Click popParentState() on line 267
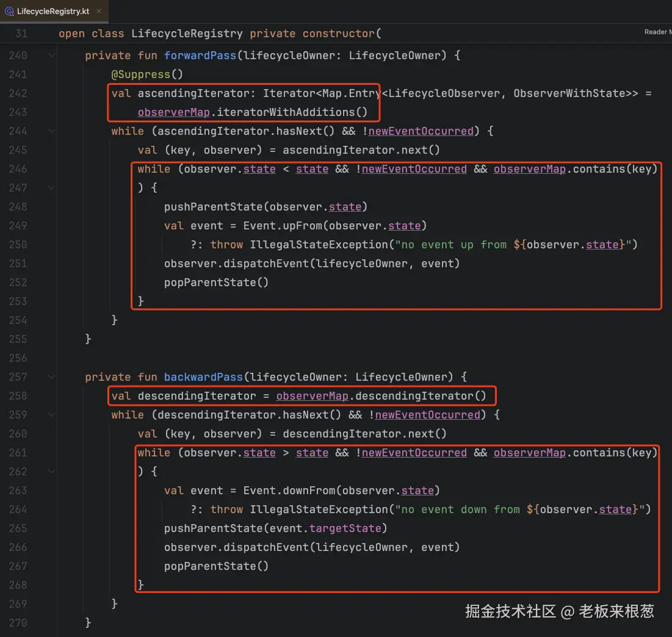 [x=216, y=566]
